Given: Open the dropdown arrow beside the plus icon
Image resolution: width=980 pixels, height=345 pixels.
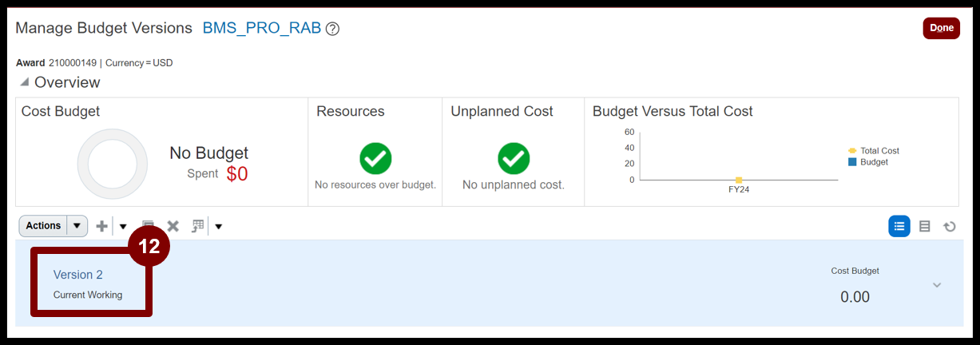Looking at the screenshot, I should [x=123, y=226].
